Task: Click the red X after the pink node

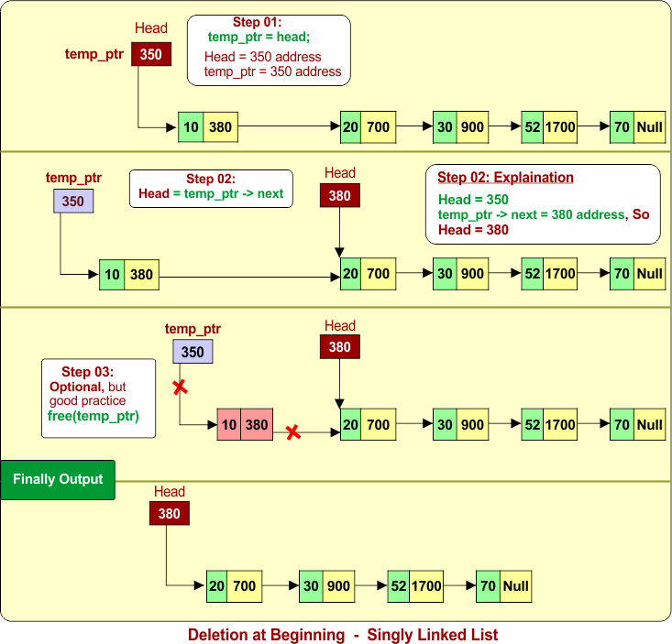Action: [x=293, y=432]
